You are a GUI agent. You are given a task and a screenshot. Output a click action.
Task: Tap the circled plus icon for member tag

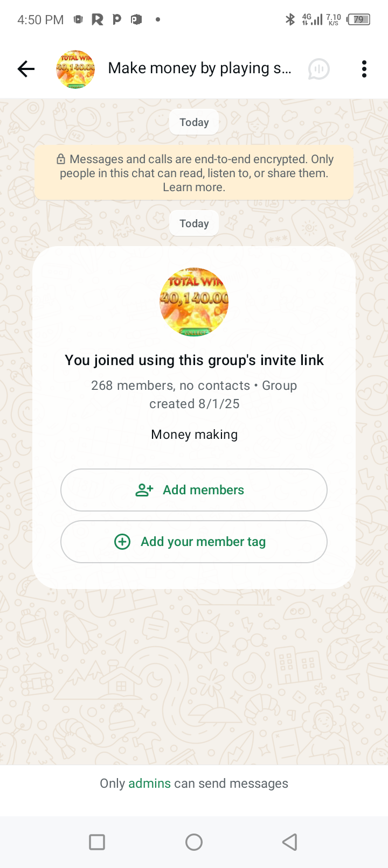point(122,542)
